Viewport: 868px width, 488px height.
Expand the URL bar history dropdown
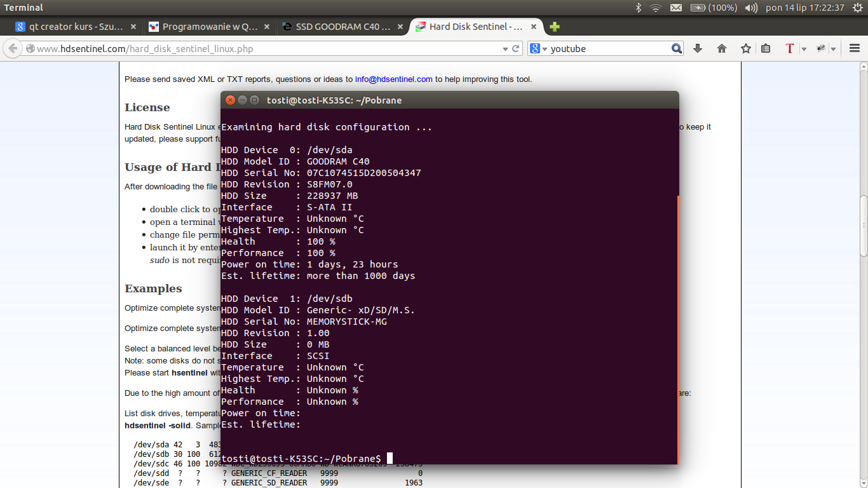point(505,48)
